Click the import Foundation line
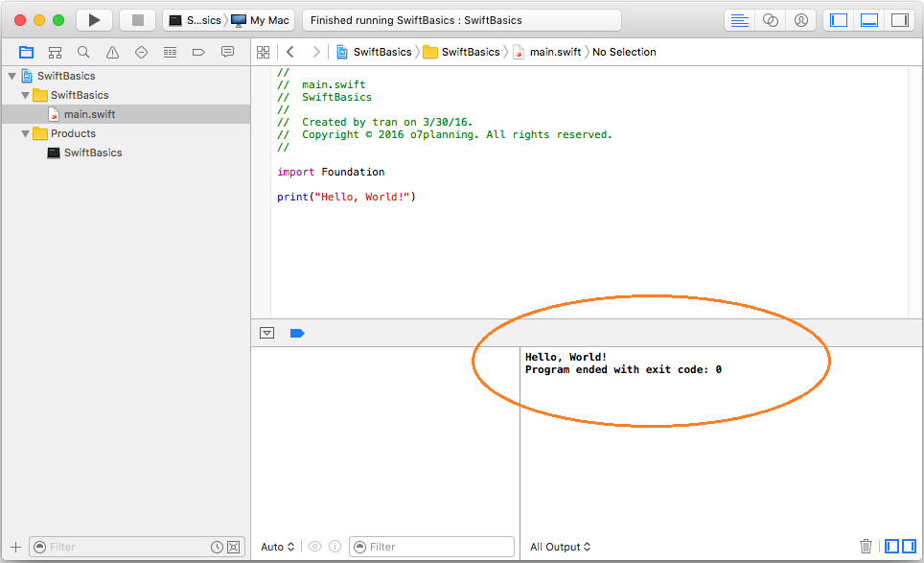Viewport: 924px width, 563px height. (331, 172)
